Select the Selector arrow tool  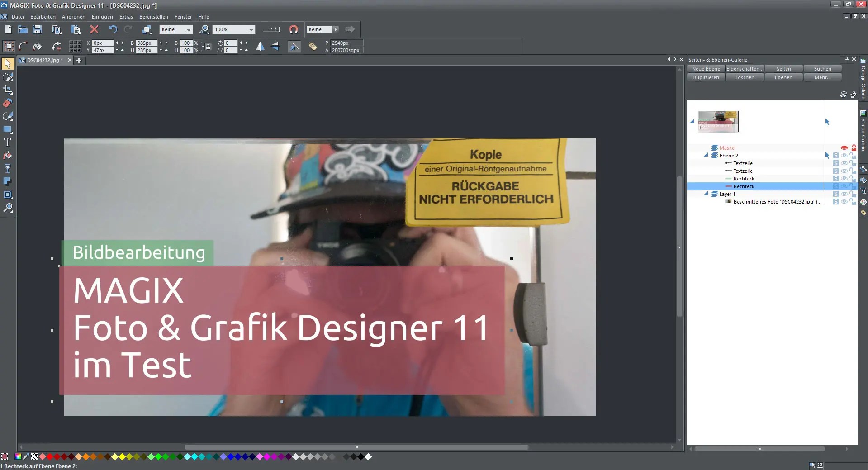pyautogui.click(x=8, y=64)
